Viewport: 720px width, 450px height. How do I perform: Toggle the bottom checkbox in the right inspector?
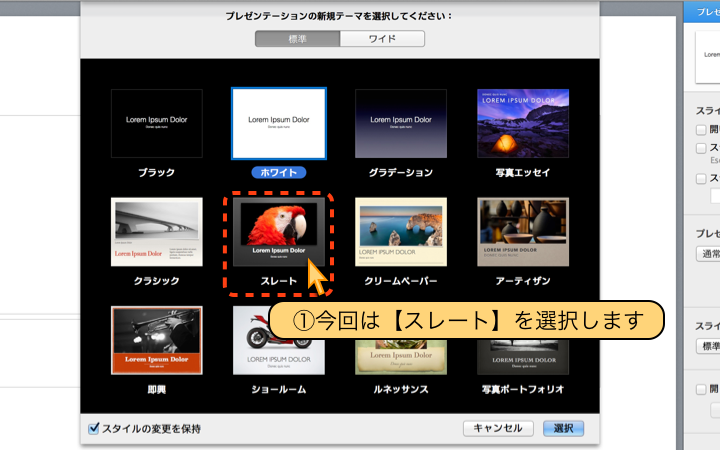701,390
